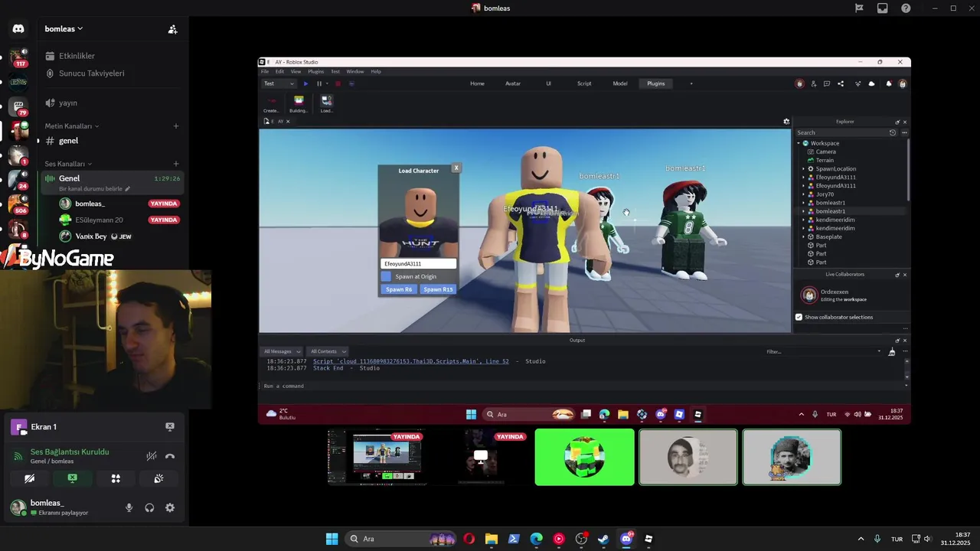Viewport: 980px width, 551px height.
Task: Click the Script 'cloud_...Main', Line 52 output link
Action: (411, 361)
